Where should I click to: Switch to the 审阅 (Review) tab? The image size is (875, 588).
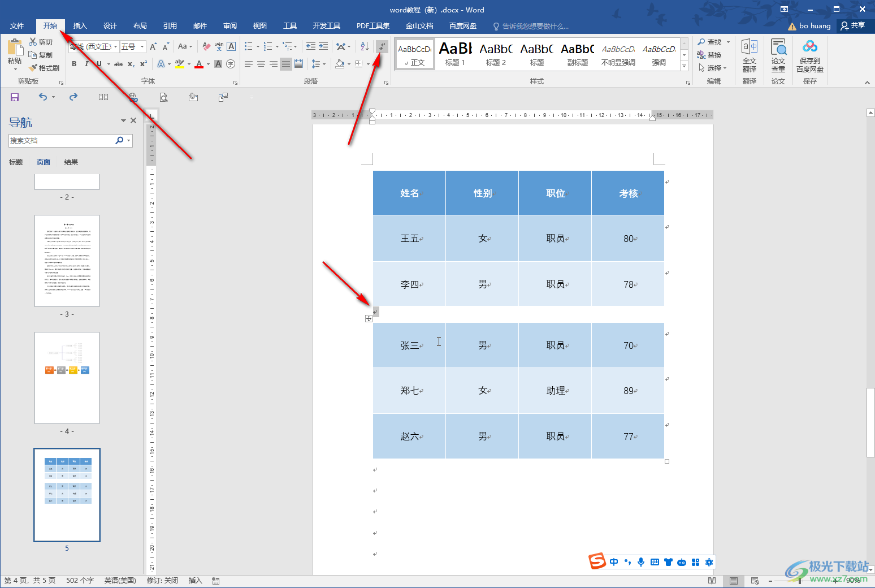click(x=230, y=26)
